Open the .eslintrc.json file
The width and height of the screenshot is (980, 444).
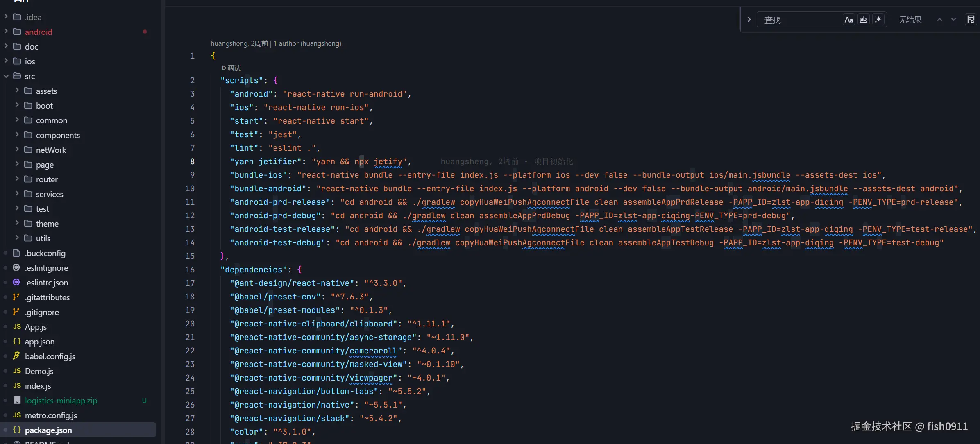(x=46, y=283)
